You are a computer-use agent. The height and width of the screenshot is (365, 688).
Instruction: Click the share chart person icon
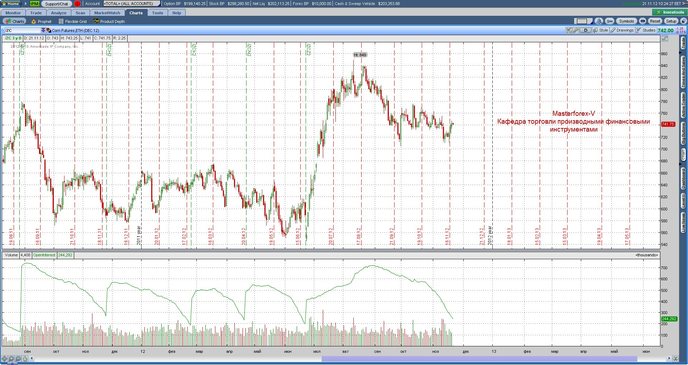(599, 21)
